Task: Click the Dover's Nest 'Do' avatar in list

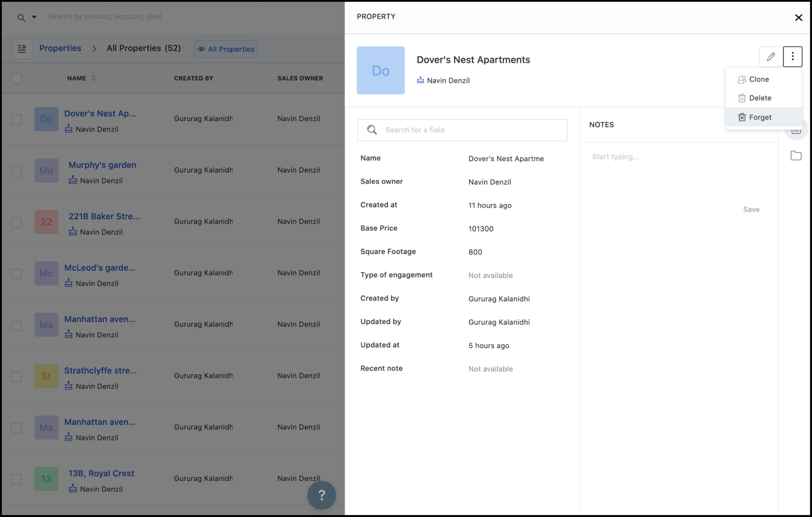Action: pyautogui.click(x=46, y=119)
